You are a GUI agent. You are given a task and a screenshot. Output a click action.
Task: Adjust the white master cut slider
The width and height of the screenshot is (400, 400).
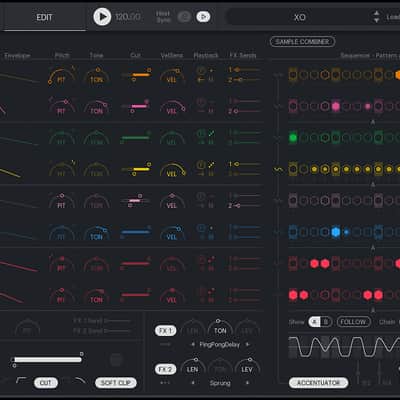point(47,360)
